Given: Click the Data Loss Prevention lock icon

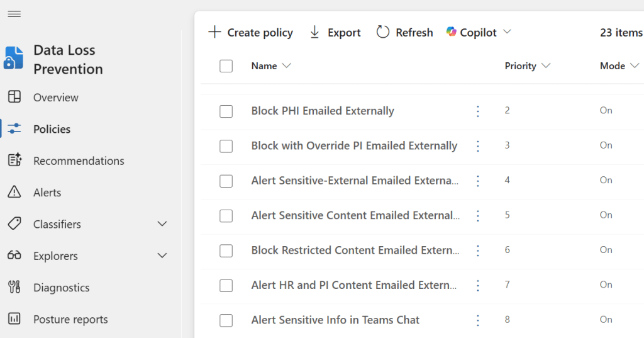Looking at the screenshot, I should (13, 57).
